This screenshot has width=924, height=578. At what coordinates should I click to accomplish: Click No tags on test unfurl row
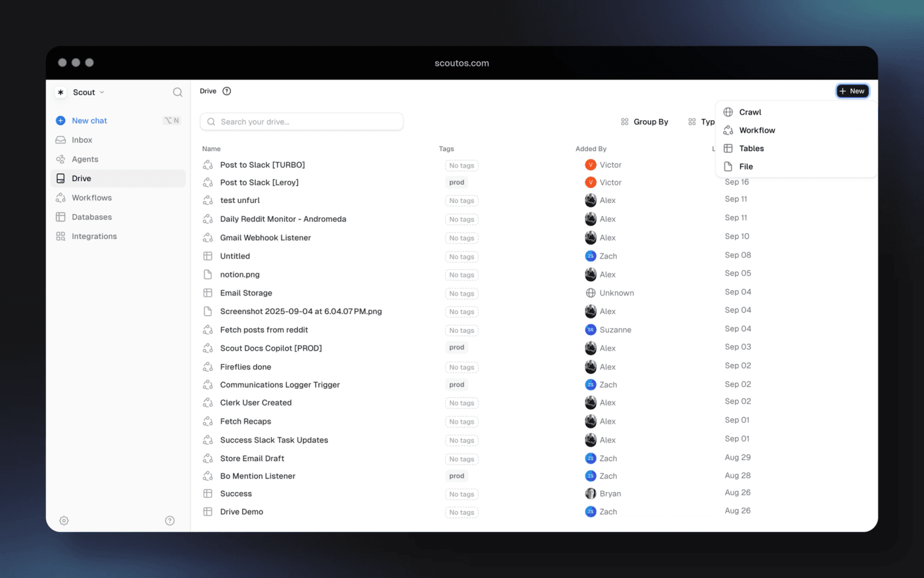pos(461,201)
